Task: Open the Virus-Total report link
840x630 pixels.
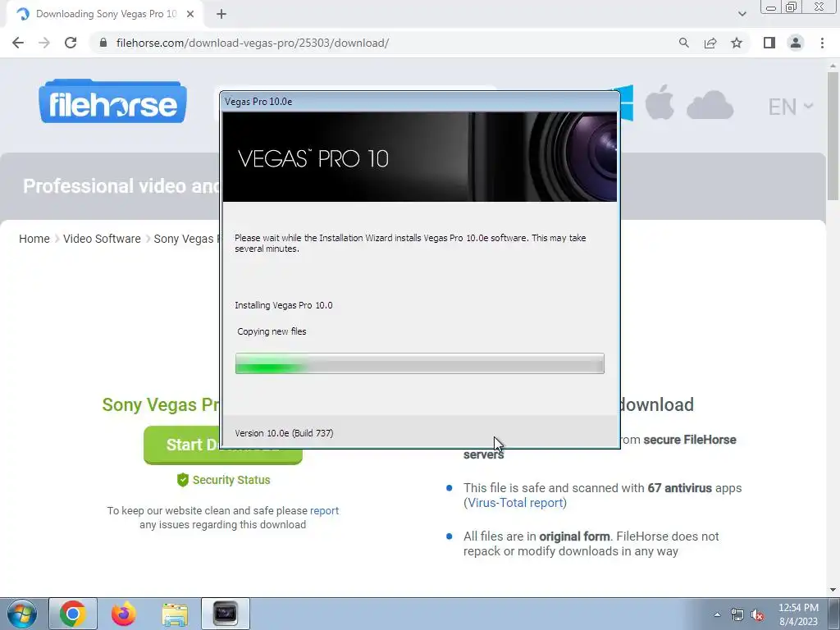Action: point(515,503)
